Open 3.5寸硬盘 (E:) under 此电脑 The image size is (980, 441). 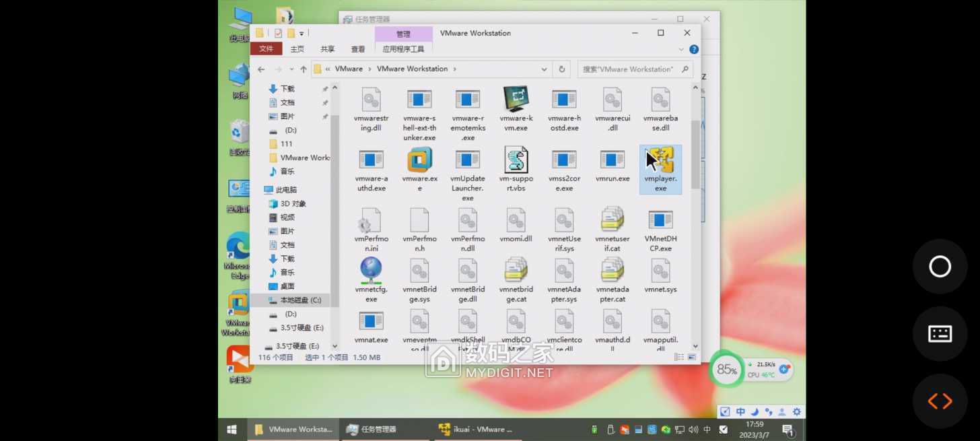pos(302,328)
